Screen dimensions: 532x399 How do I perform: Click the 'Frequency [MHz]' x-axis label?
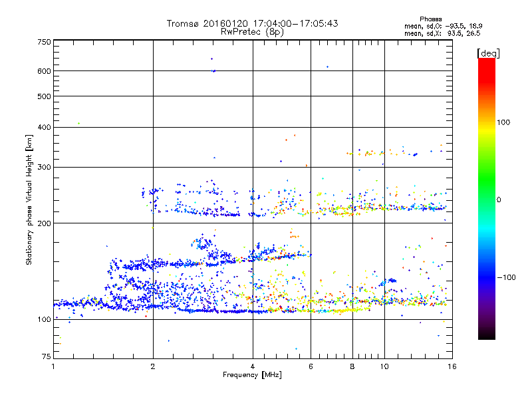point(252,375)
